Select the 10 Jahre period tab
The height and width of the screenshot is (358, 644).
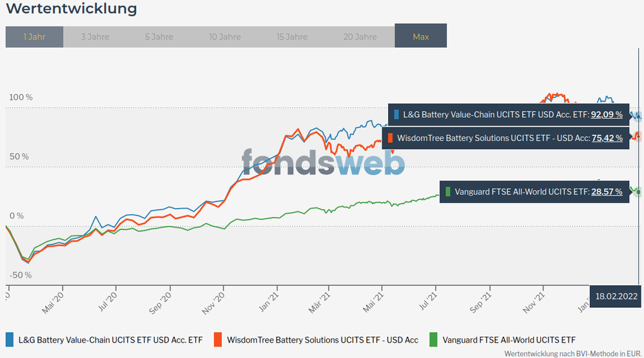coord(226,37)
